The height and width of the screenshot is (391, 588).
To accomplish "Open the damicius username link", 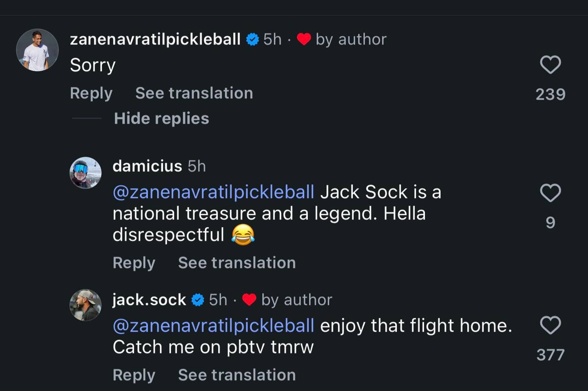I will point(147,166).
